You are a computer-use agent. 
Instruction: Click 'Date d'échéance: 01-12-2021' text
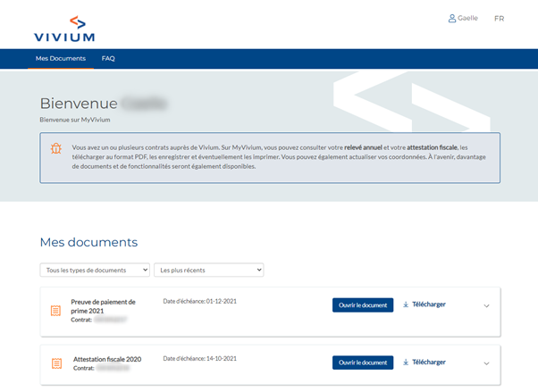pos(199,301)
